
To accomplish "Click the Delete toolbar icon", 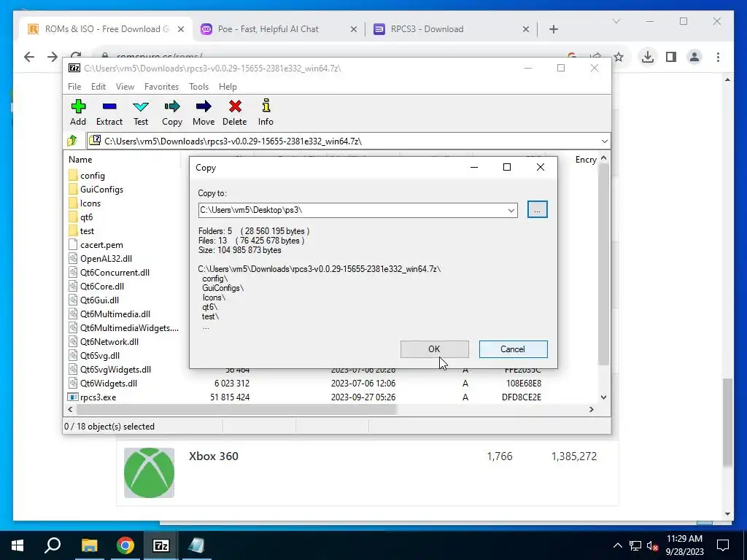I will click(235, 106).
